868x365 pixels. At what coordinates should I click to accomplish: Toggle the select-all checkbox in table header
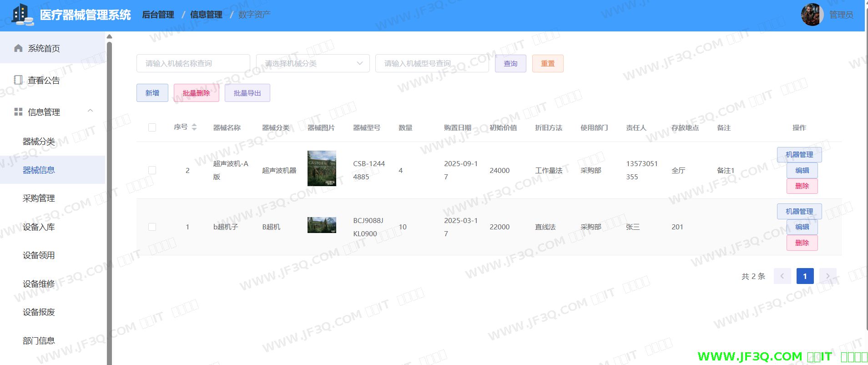152,127
